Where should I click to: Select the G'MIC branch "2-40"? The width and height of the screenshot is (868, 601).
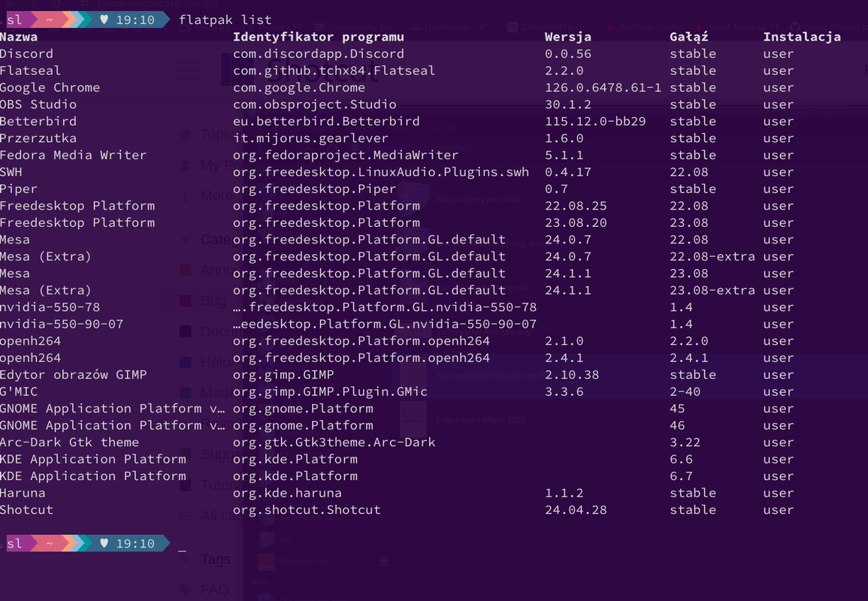tap(685, 391)
